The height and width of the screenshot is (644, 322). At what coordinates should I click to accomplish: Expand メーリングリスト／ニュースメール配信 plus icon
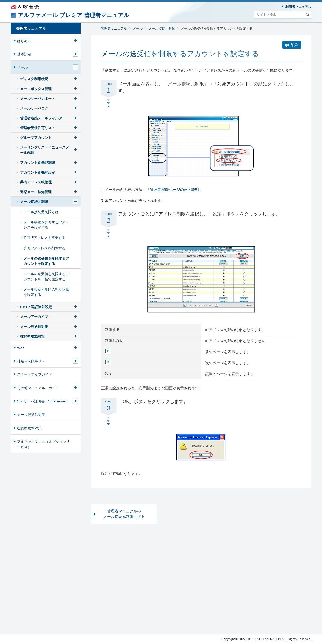pyautogui.click(x=75, y=150)
